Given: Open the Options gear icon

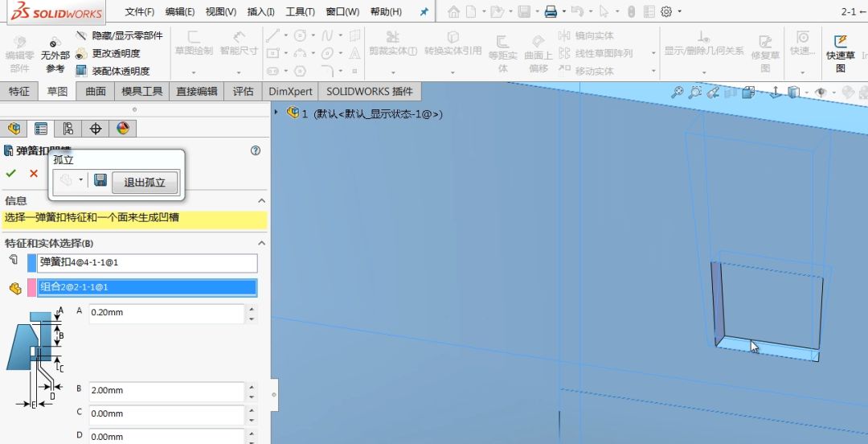Looking at the screenshot, I should click(x=666, y=11).
